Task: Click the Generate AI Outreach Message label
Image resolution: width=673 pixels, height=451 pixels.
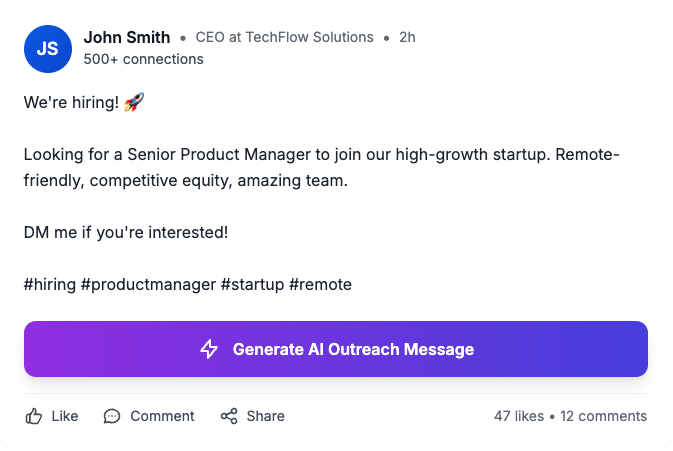Action: [x=353, y=349]
